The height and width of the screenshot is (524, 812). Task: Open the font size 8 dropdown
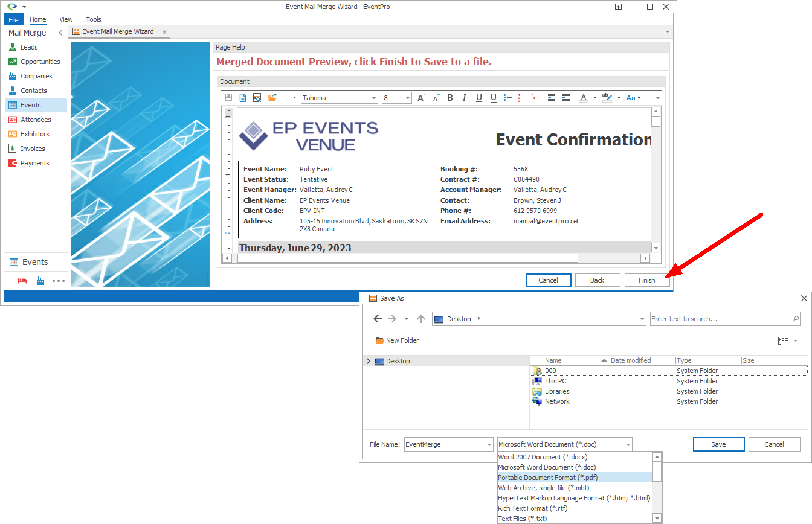coord(408,98)
